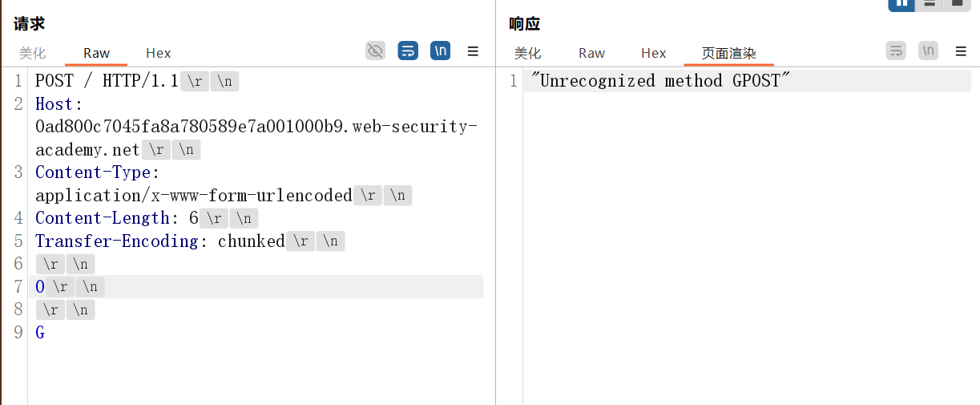The width and height of the screenshot is (980, 405).
Task: Toggle \n newline display in the response panel
Action: click(928, 51)
